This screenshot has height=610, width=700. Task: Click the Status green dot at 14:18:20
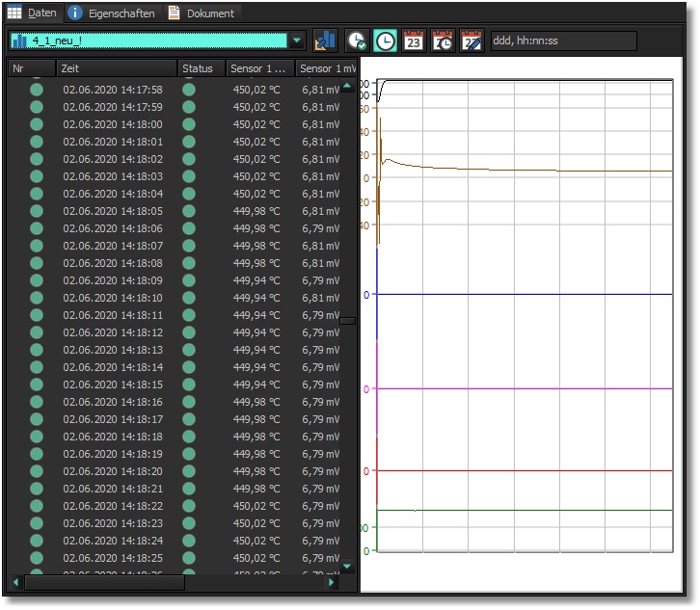(189, 471)
